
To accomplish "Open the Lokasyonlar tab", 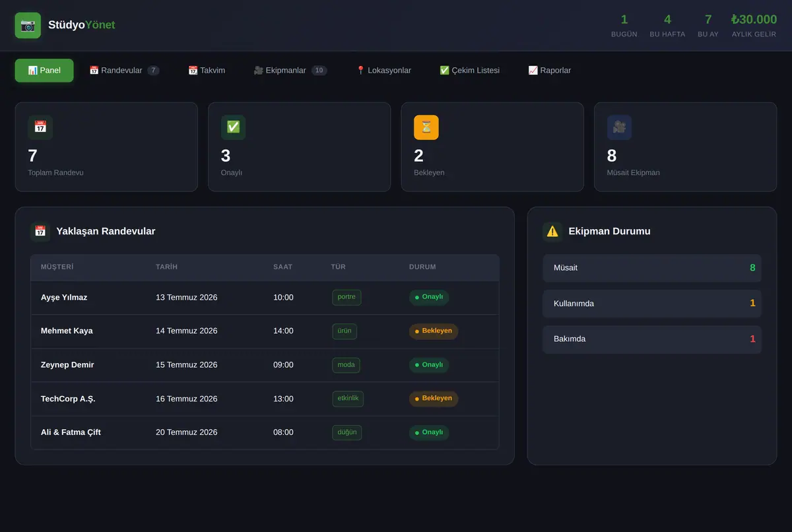I will click(383, 71).
